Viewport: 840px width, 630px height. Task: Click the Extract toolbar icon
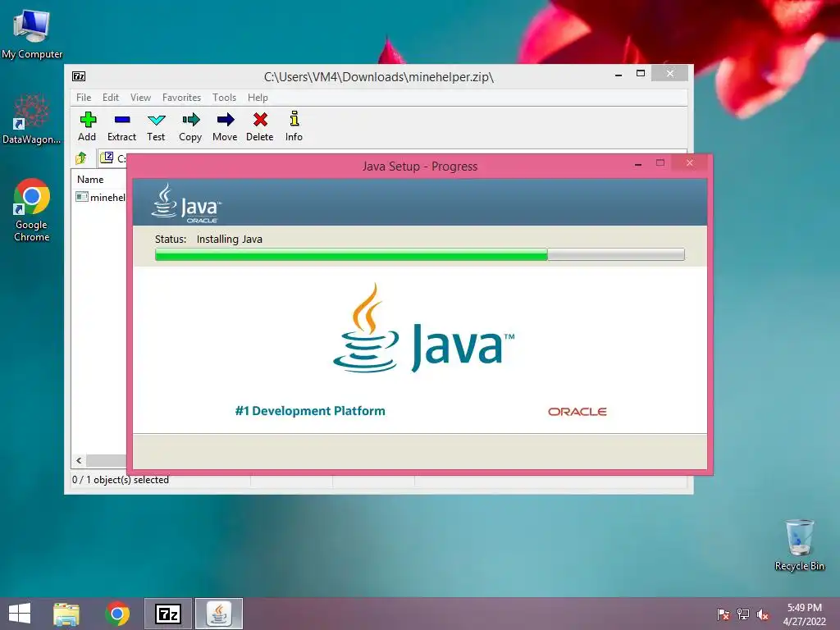click(121, 126)
